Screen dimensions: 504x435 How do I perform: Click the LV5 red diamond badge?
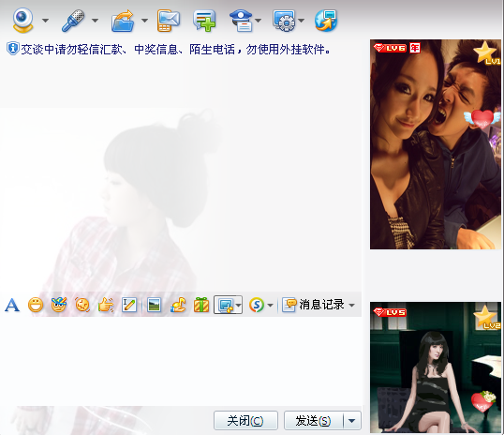pyautogui.click(x=390, y=312)
